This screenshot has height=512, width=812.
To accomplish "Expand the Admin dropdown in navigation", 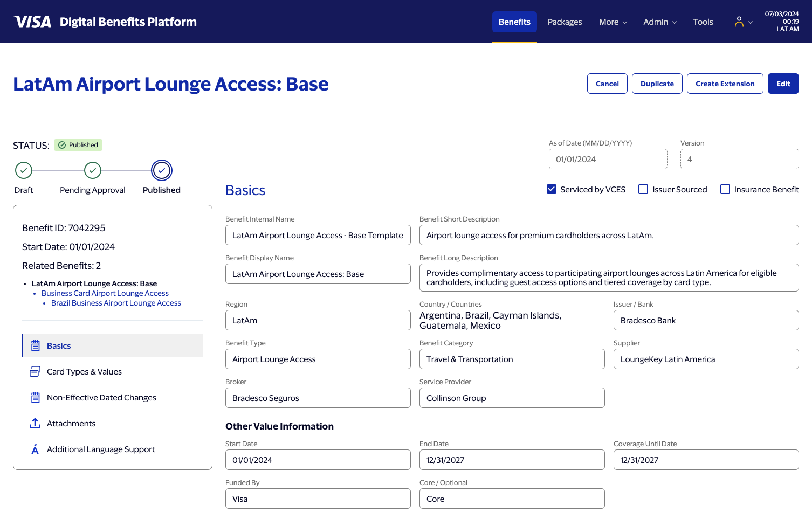I will click(660, 22).
